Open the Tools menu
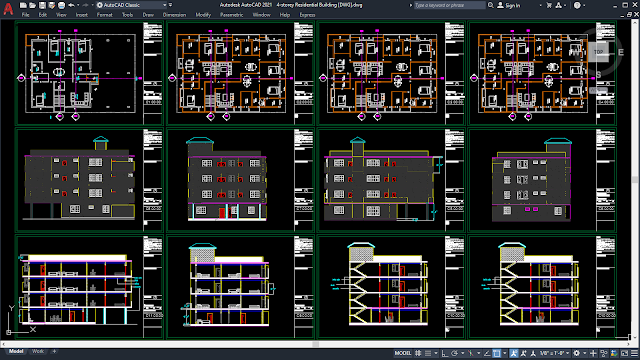The width and height of the screenshot is (640, 360). pos(127,15)
